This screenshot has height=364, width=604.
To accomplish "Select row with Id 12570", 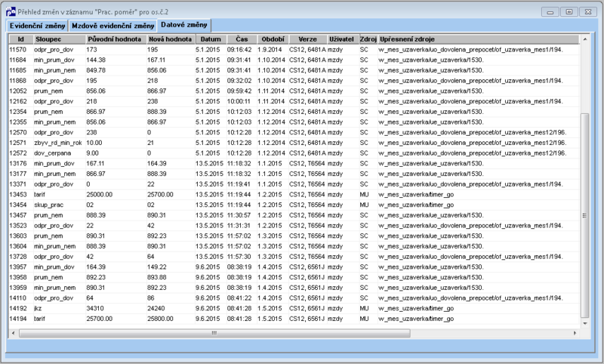I will click(x=294, y=132).
